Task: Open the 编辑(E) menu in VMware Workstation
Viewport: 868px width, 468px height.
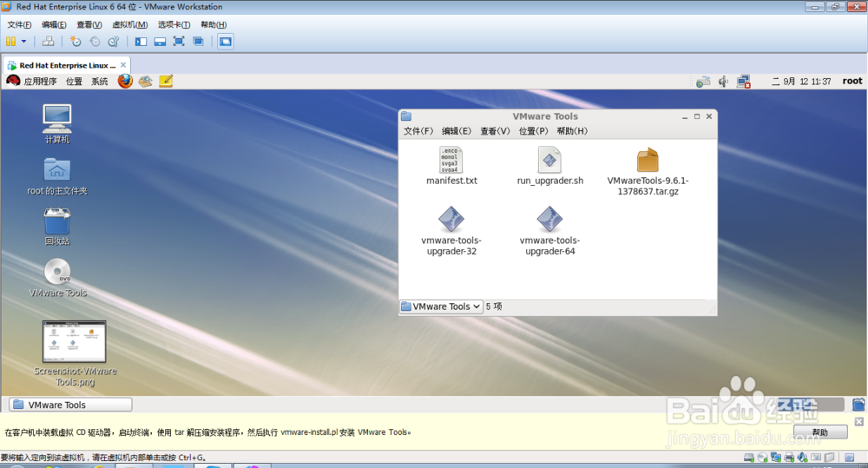Action: [54, 24]
